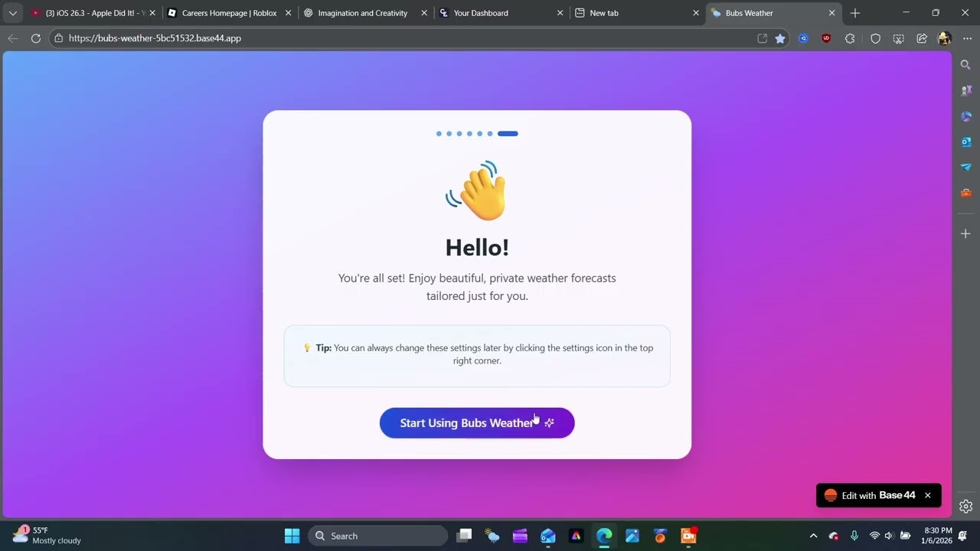
Task: Open the Outlook icon in Edge sidebar
Action: pos(966,142)
